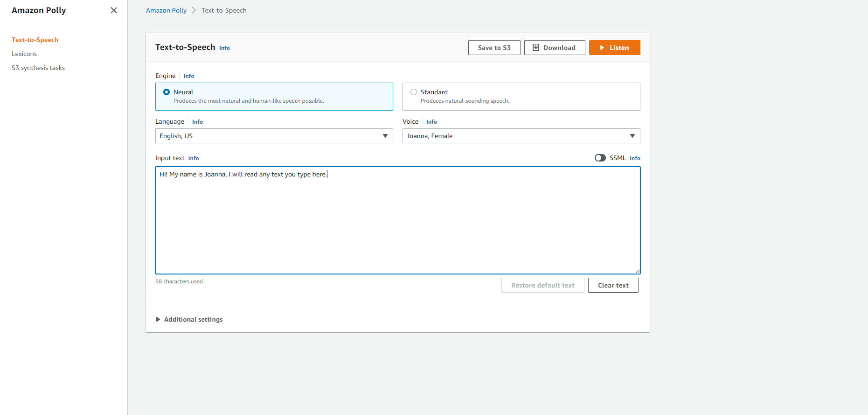Open the Language dropdown English, US
Screen dimensions: 868x415
click(274, 136)
